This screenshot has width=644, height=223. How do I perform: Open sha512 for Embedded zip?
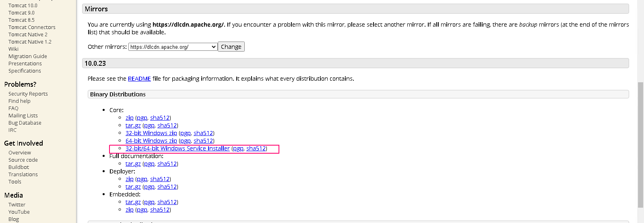click(x=160, y=210)
